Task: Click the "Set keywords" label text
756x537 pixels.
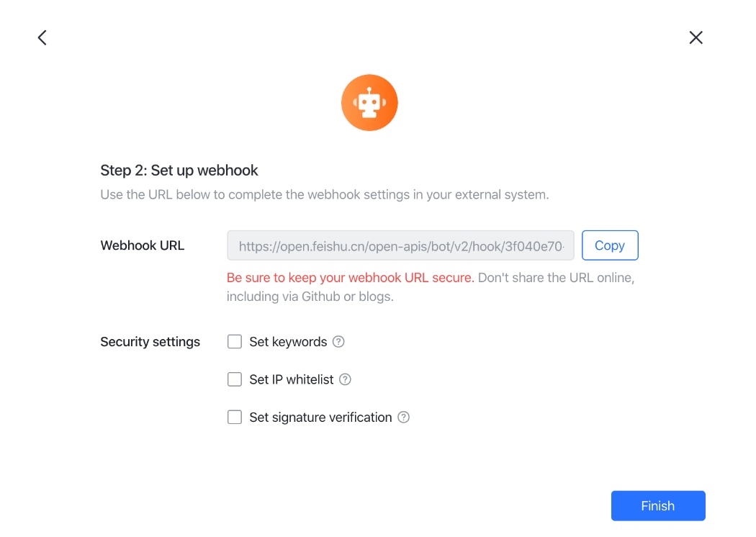Action: click(288, 342)
